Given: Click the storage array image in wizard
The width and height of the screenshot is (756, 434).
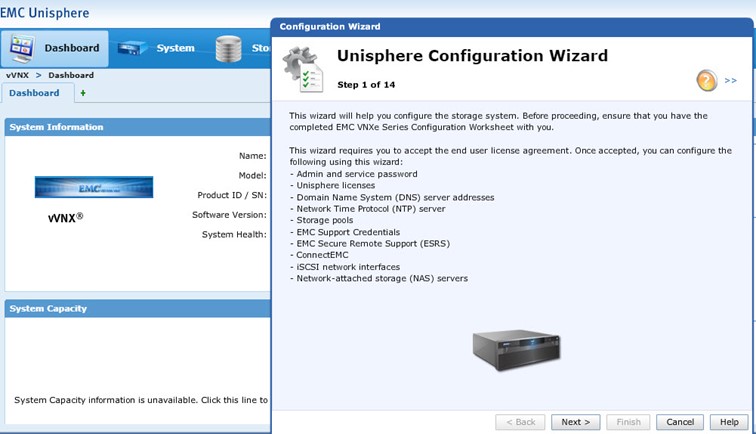Looking at the screenshot, I should (x=516, y=350).
